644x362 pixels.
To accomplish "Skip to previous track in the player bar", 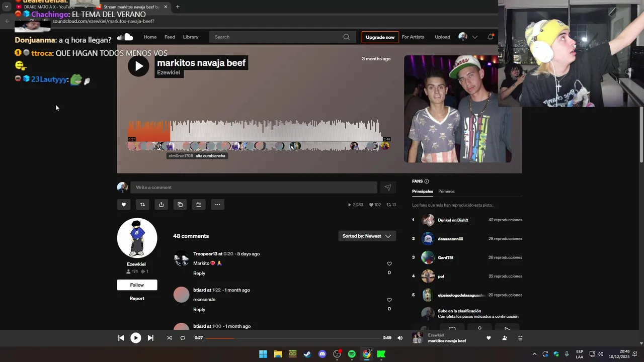I will pos(121,338).
